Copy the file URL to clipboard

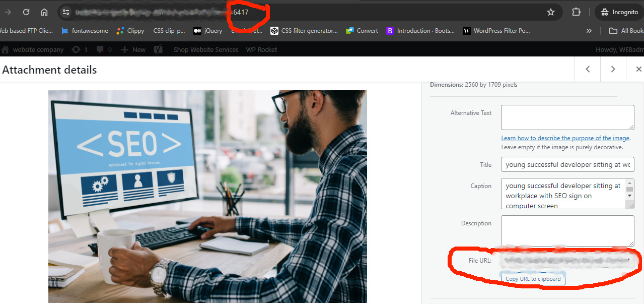point(533,279)
